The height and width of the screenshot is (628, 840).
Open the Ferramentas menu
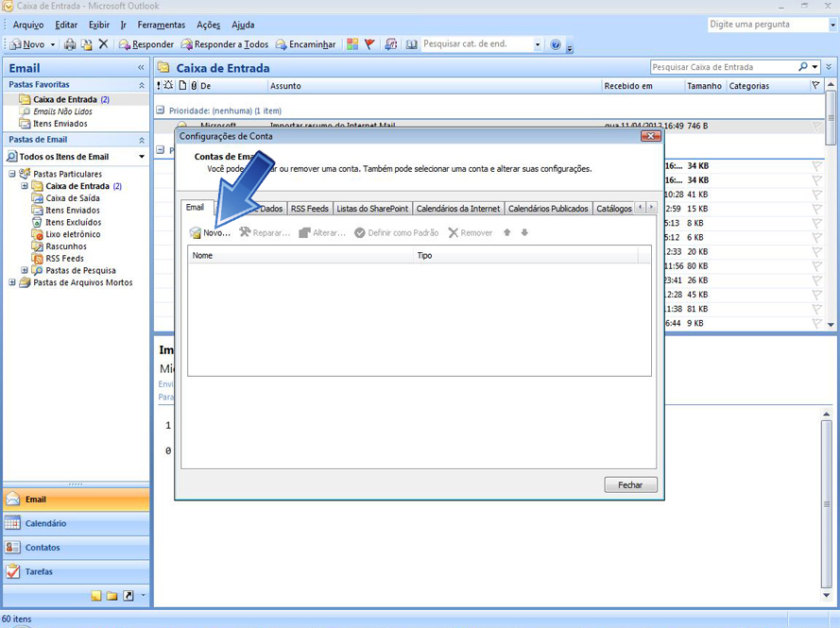coord(162,25)
